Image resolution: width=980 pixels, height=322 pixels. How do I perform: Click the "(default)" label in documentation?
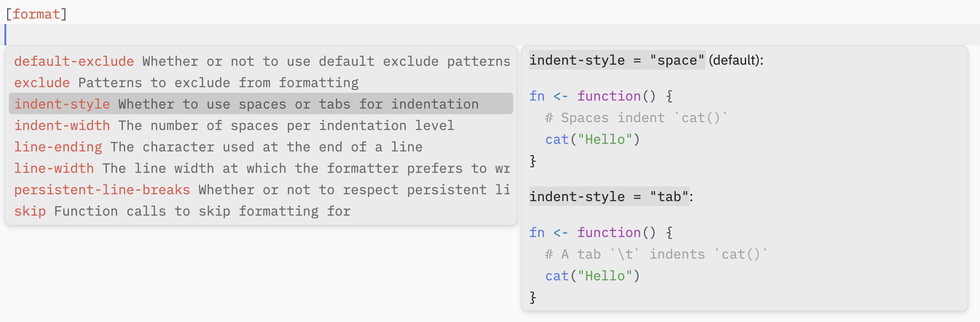coord(735,60)
